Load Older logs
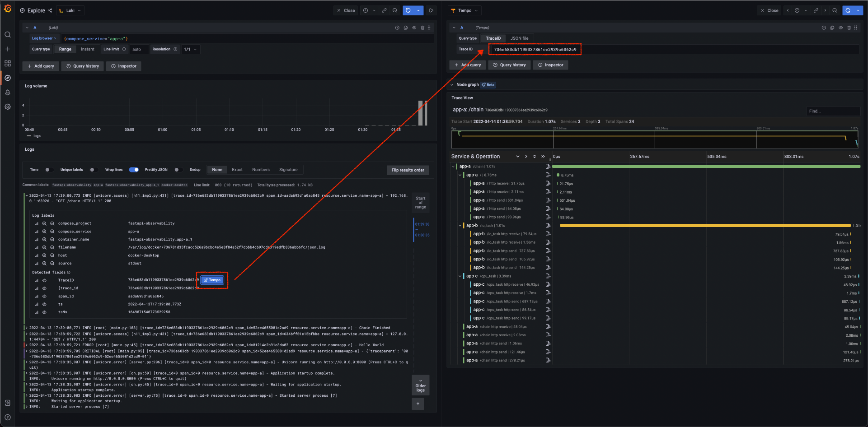The width and height of the screenshot is (868, 427). 421,385
